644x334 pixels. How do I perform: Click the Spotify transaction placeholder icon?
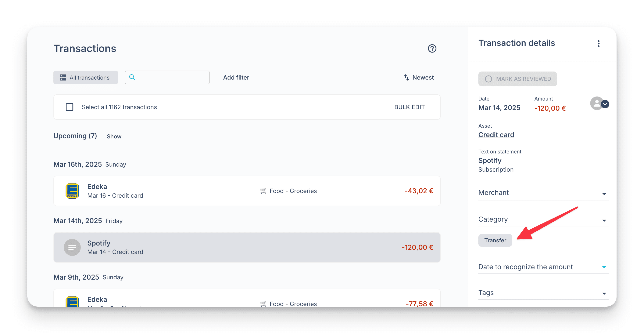(x=72, y=247)
